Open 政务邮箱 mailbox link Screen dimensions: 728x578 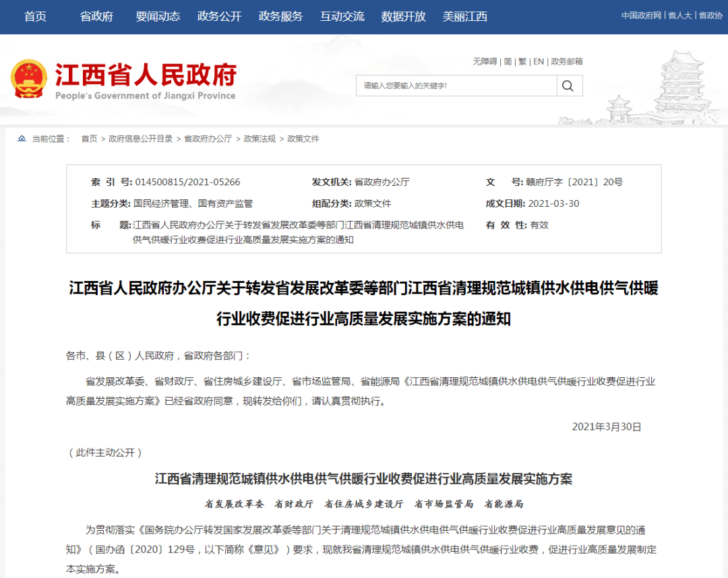tap(566, 62)
